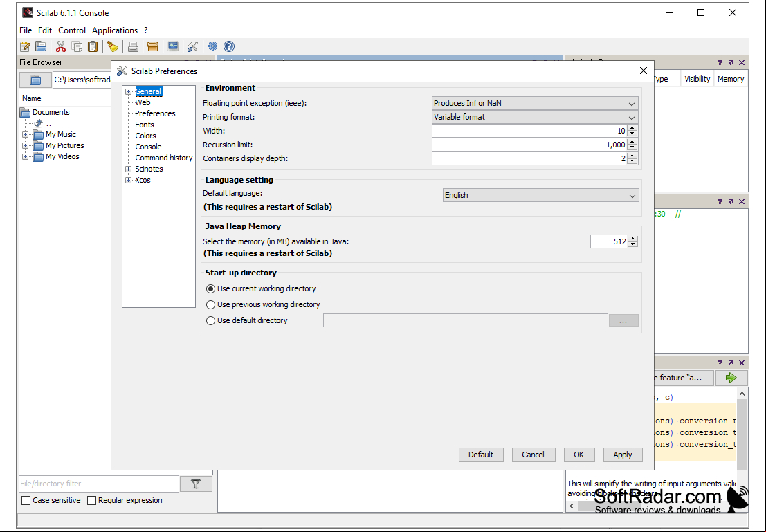Click Variable Browser help question mark icon
Screen dimensions: 766x532
[720, 62]
